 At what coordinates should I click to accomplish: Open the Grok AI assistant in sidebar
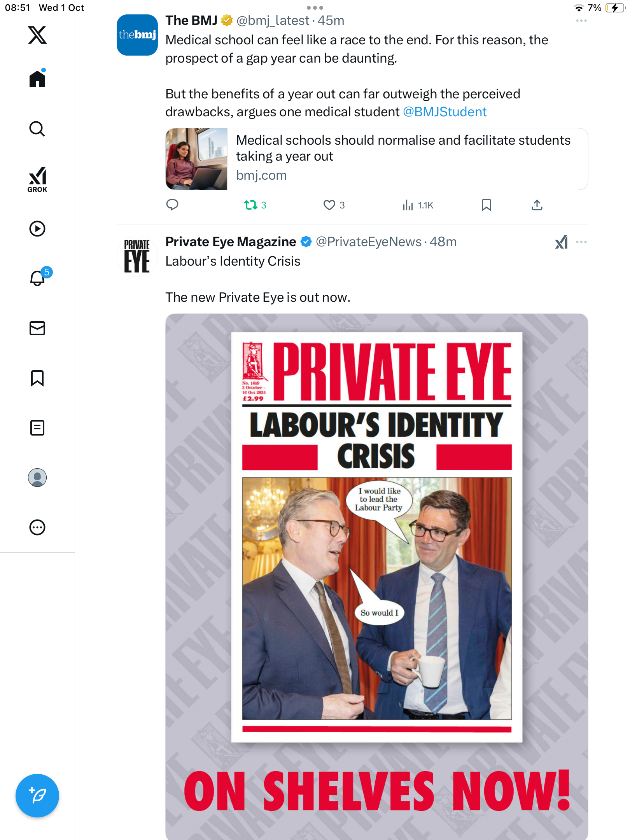point(37,179)
